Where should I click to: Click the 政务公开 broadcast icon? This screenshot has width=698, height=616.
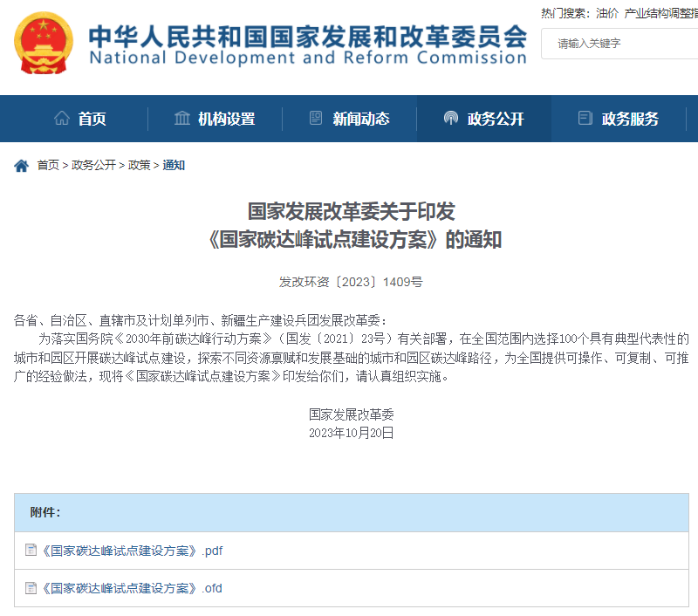tap(450, 119)
